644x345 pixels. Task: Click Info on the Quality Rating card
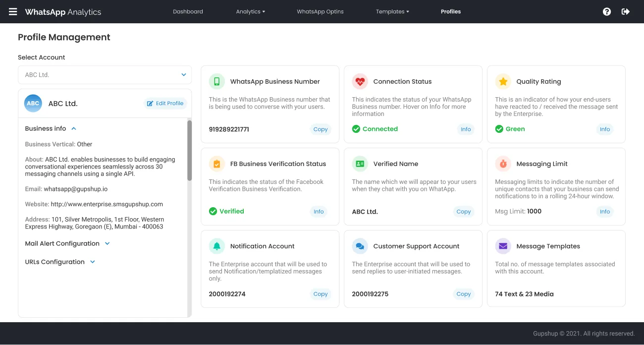click(605, 129)
